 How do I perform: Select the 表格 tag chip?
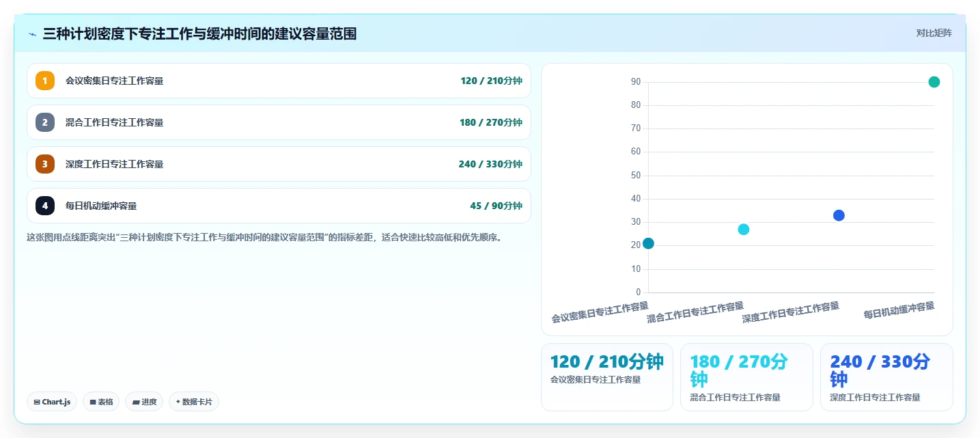click(101, 402)
